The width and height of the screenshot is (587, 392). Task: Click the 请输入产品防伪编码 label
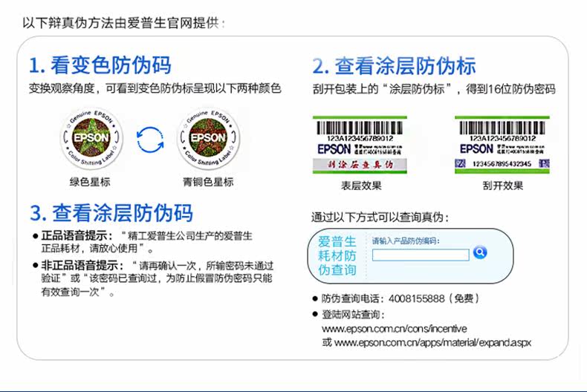406,241
